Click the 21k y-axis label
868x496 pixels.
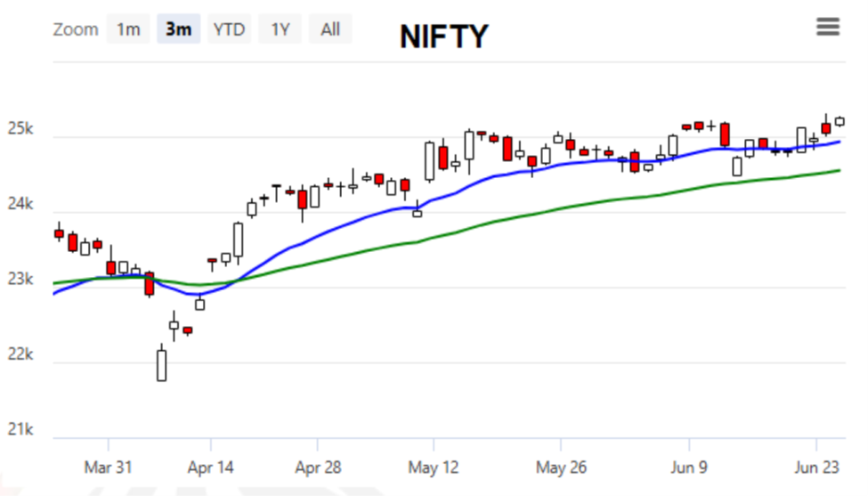click(x=20, y=429)
